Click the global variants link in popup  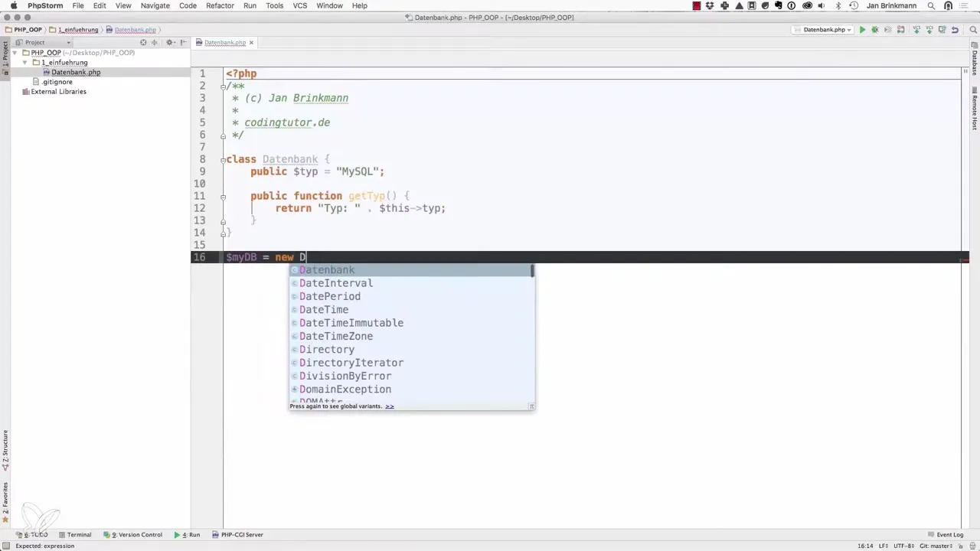389,406
